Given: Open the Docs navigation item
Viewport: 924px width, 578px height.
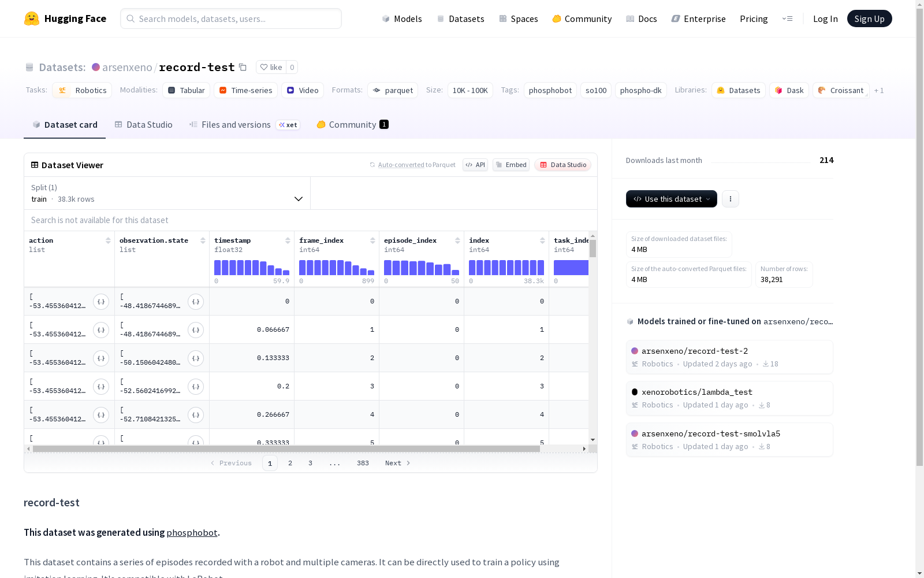Looking at the screenshot, I should tap(642, 18).
